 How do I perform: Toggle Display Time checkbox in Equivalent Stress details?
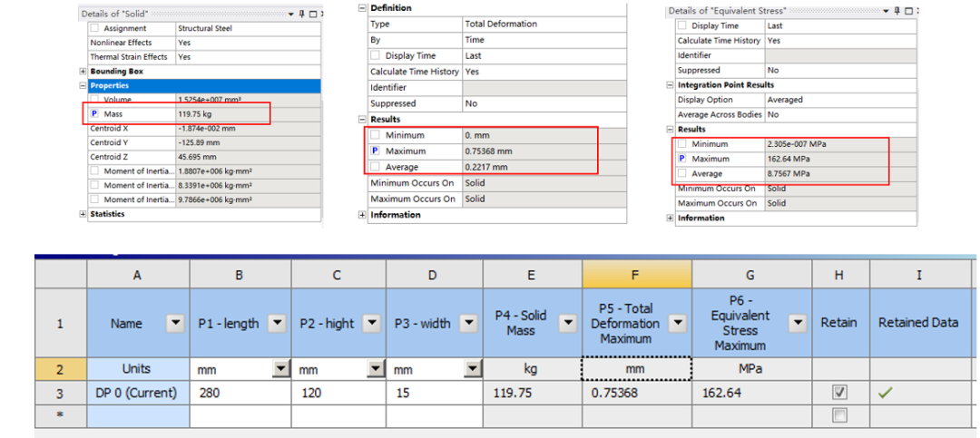pos(681,25)
